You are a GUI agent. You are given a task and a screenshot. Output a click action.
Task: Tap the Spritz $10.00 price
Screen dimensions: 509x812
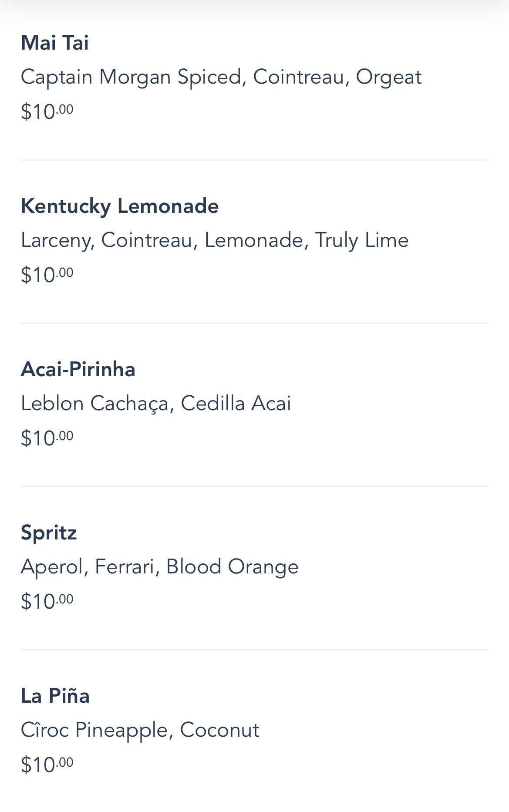coord(47,601)
